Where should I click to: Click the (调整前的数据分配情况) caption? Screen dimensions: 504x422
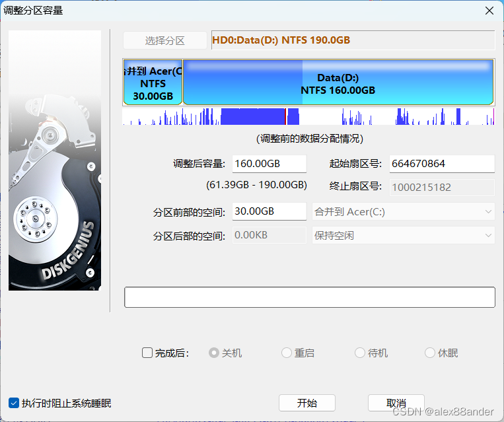[x=310, y=139]
